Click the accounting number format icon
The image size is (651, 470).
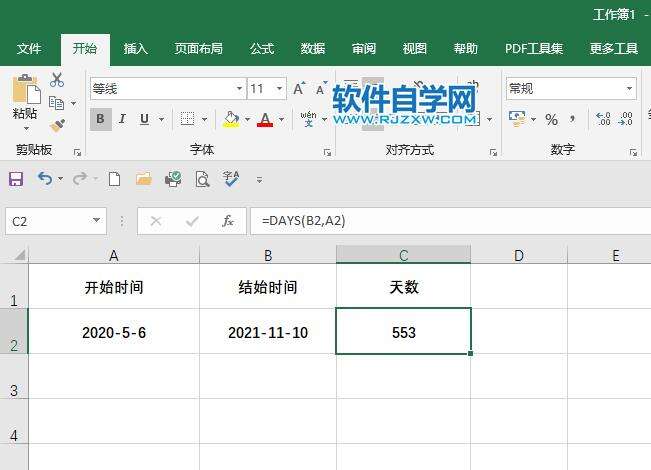click(x=517, y=119)
